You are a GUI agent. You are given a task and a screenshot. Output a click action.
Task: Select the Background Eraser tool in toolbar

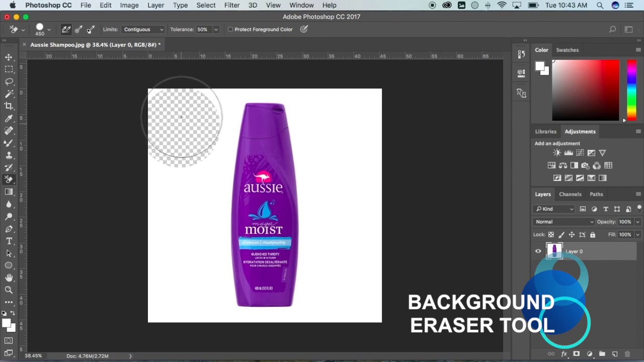tap(9, 179)
